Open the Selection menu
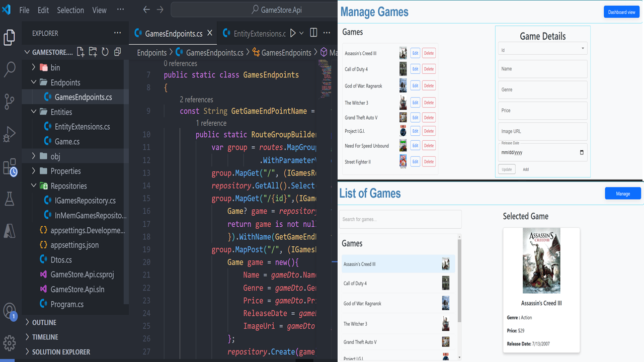The image size is (644, 362). click(70, 10)
